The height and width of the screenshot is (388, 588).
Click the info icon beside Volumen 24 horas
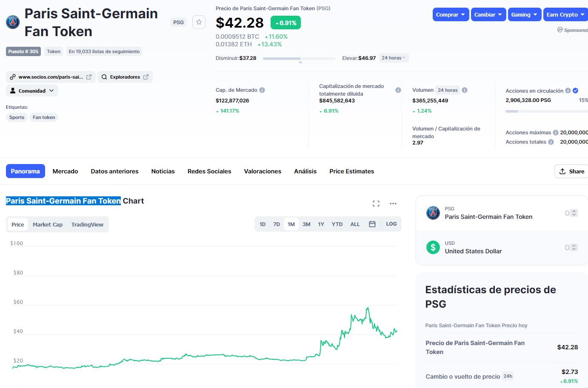coord(465,90)
